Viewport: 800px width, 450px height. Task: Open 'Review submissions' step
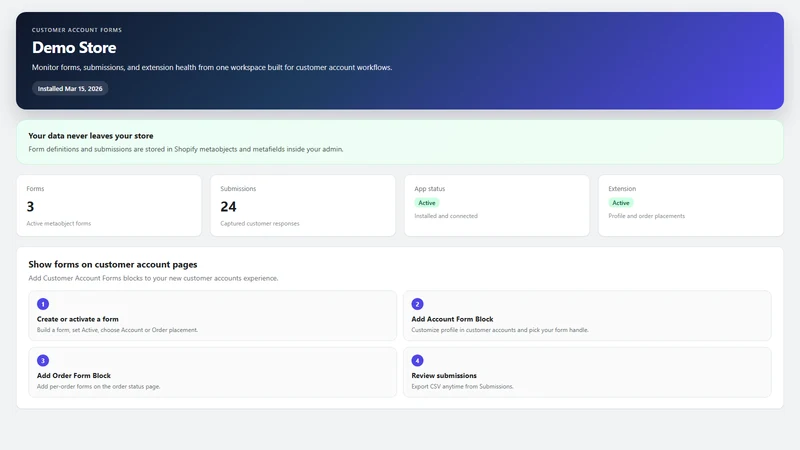587,372
